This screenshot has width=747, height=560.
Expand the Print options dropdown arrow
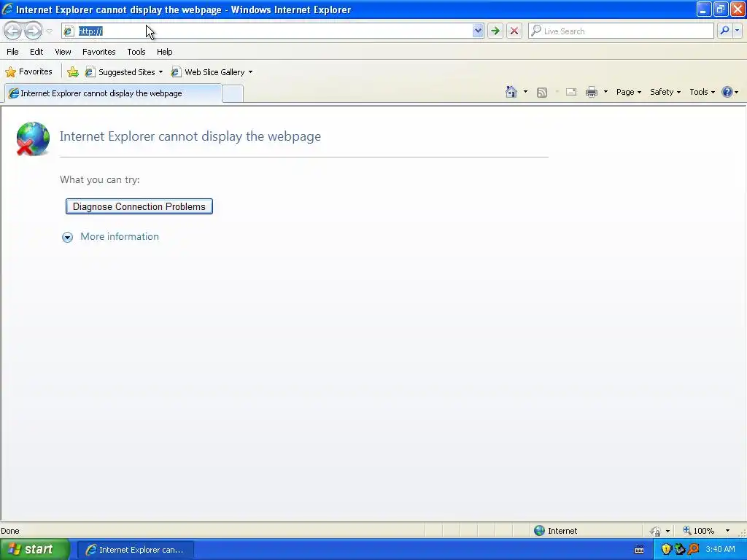coord(605,92)
